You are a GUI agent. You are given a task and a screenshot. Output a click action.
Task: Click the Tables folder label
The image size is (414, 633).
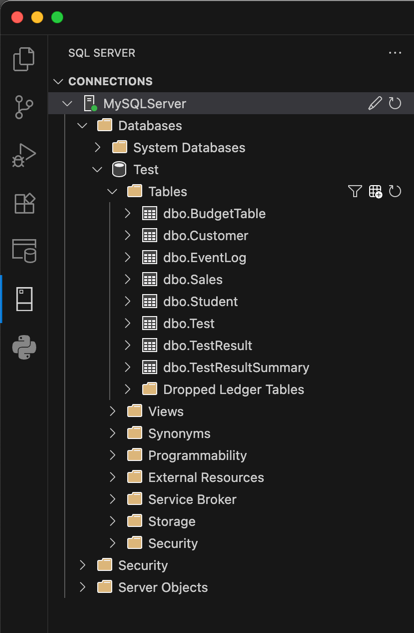[167, 192]
